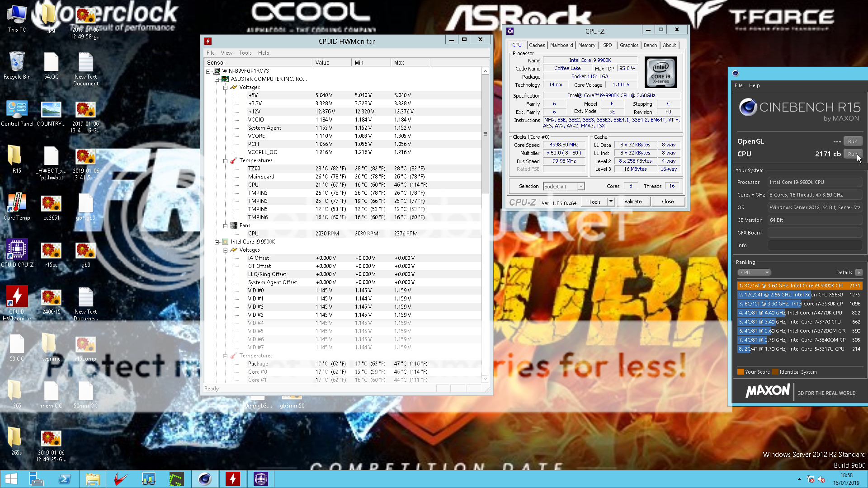Click the Close button in CPU-Z
Image resolution: width=868 pixels, height=488 pixels.
(668, 202)
